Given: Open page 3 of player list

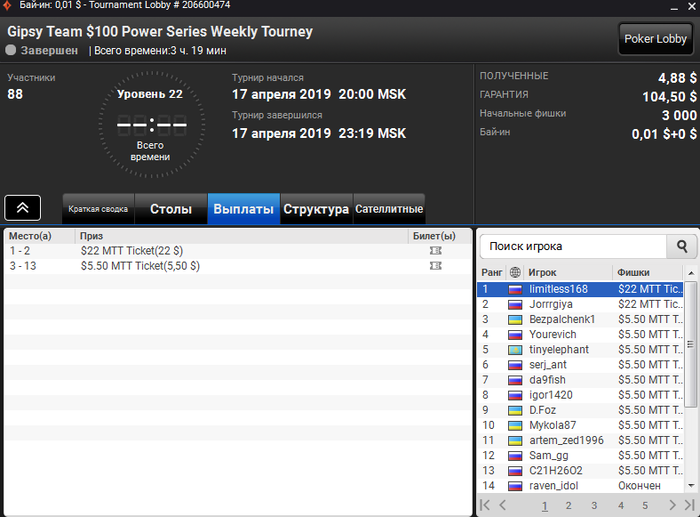Looking at the screenshot, I should coord(594,505).
